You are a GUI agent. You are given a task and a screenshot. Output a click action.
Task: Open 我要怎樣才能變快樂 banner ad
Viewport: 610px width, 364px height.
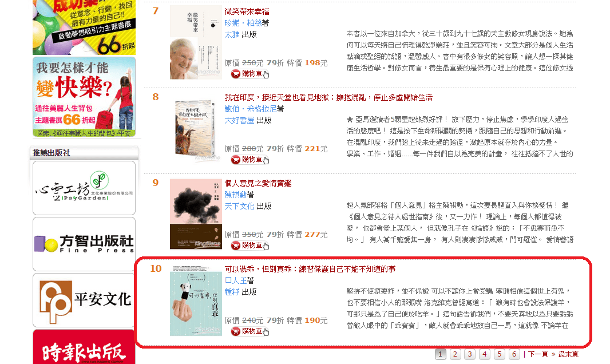(84, 97)
